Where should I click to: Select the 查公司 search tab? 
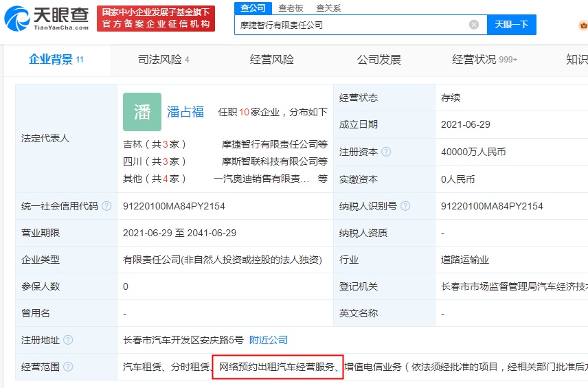pyautogui.click(x=253, y=8)
